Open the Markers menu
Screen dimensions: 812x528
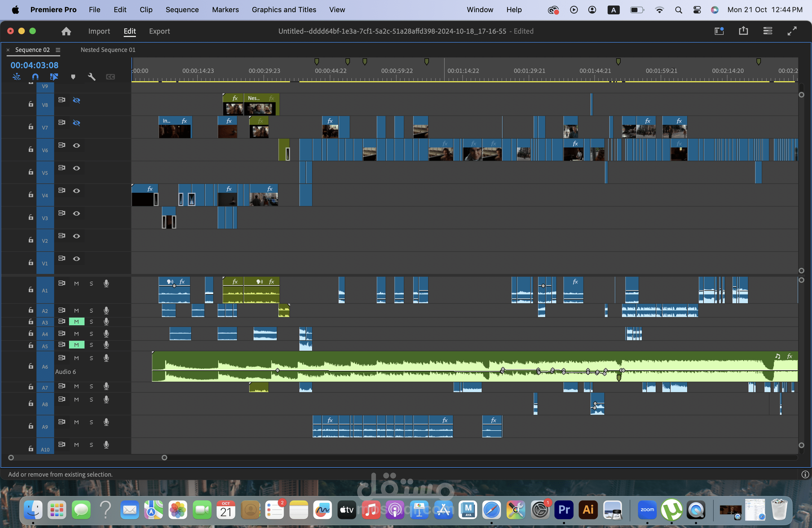pyautogui.click(x=226, y=10)
